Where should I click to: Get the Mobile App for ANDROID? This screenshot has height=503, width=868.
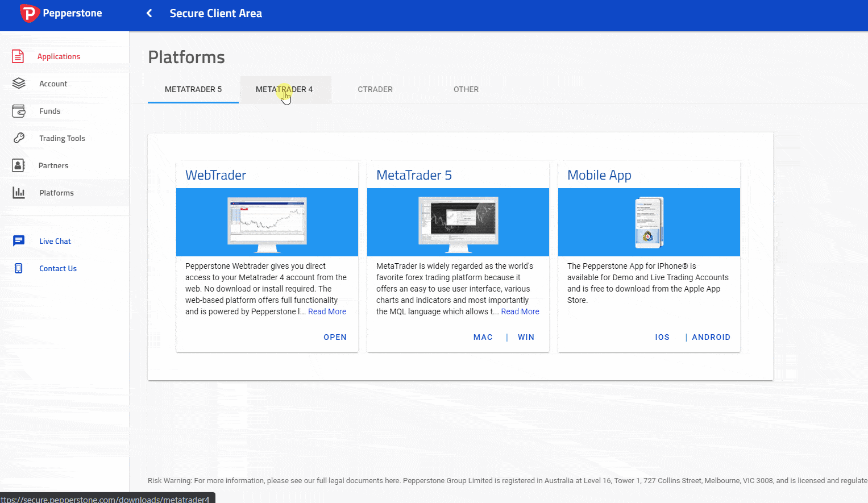(711, 337)
